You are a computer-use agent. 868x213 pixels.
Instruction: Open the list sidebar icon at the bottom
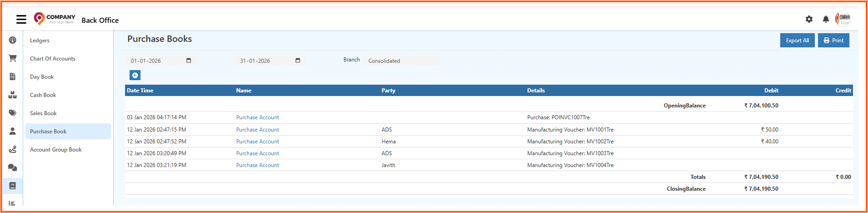(x=12, y=203)
